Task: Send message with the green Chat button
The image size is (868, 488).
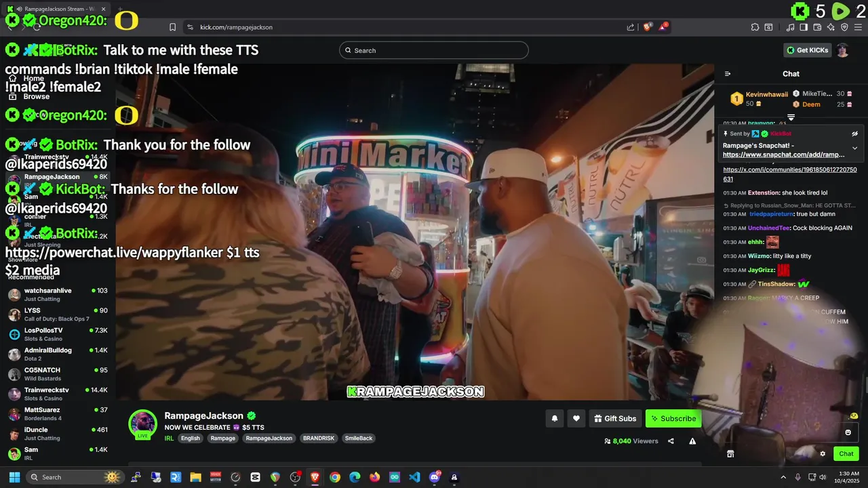Action: click(846, 454)
